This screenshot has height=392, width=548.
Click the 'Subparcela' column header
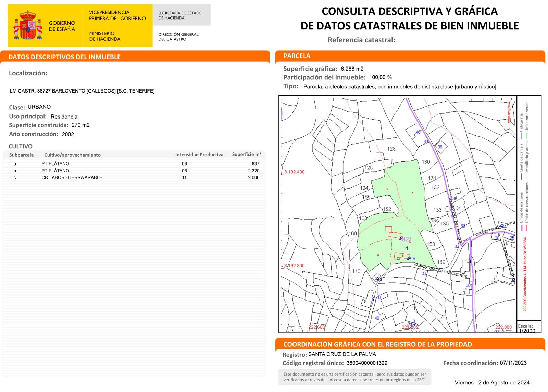pyautogui.click(x=21, y=155)
